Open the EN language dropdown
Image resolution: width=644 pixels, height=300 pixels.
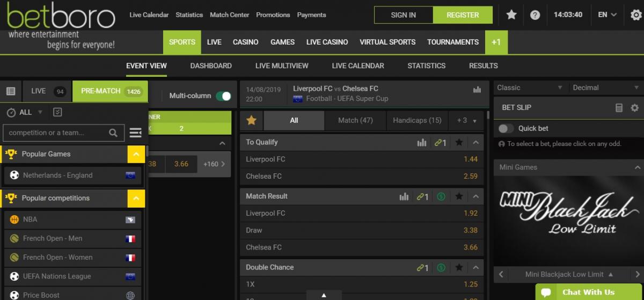pyautogui.click(x=608, y=15)
